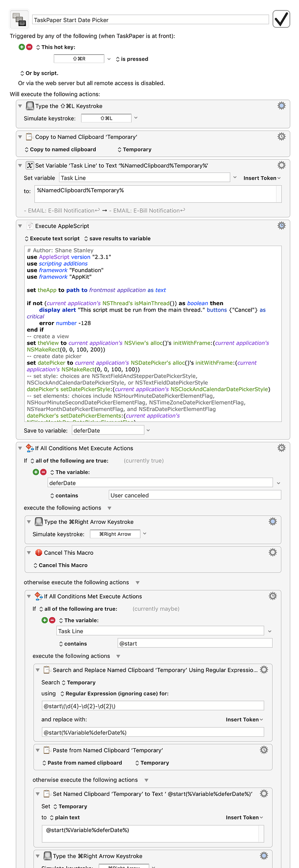Open gear menu for nested If All Conditions action

(273, 596)
